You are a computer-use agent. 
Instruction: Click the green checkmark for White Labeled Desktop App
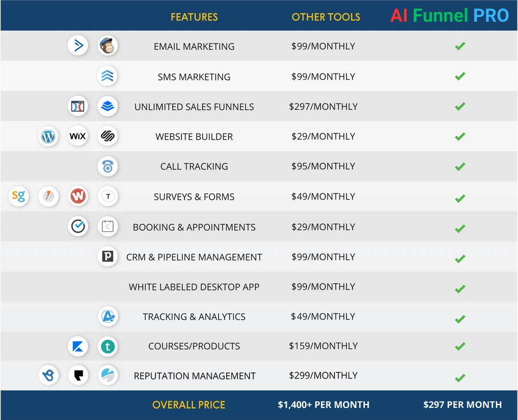pos(460,289)
